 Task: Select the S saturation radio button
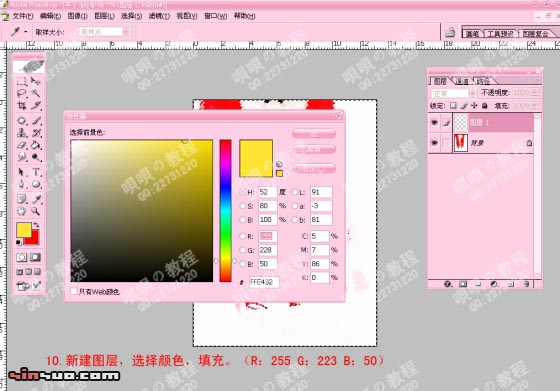click(x=242, y=206)
